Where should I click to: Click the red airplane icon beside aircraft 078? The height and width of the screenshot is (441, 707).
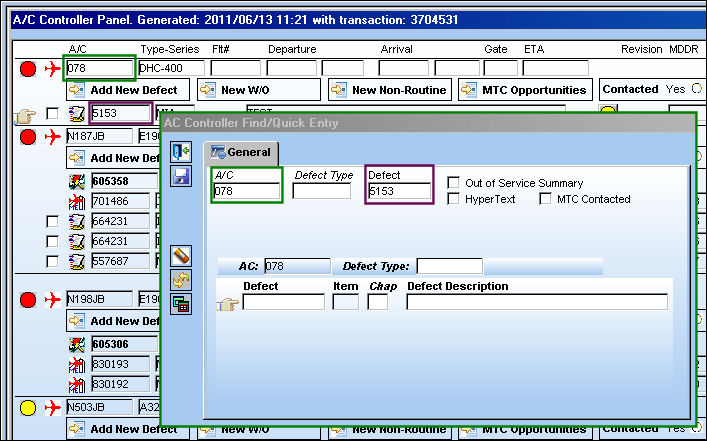click(53, 69)
